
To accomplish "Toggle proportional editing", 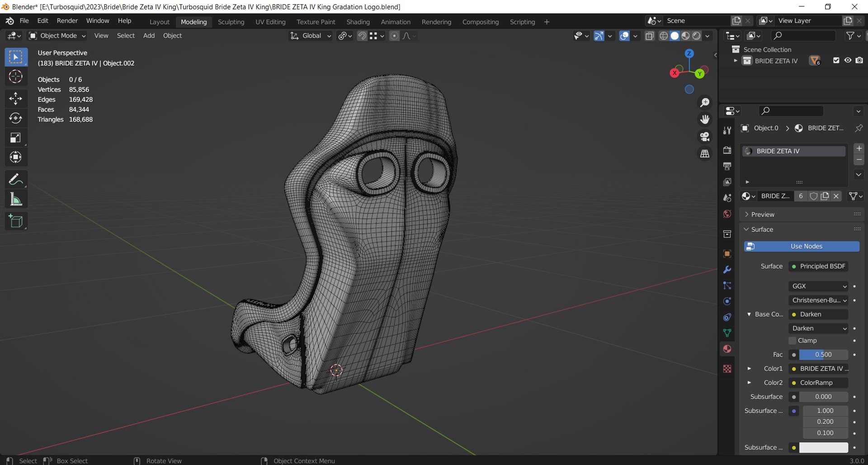I will (x=394, y=36).
